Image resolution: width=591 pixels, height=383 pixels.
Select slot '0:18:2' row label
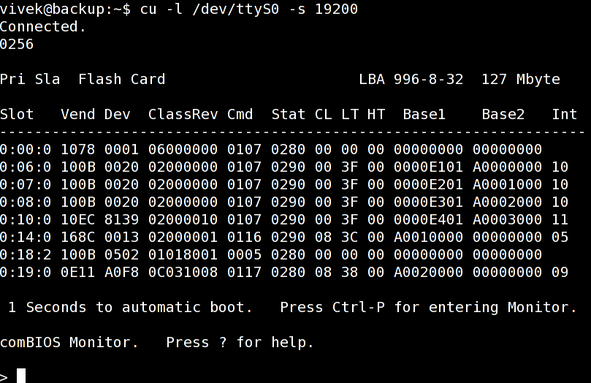click(x=26, y=255)
